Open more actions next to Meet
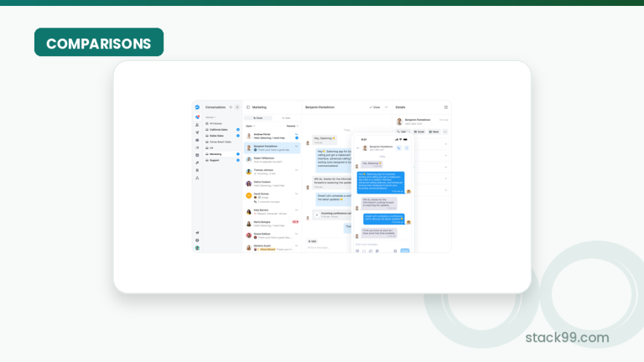Viewport: 644px width, 362px height. tap(445, 132)
